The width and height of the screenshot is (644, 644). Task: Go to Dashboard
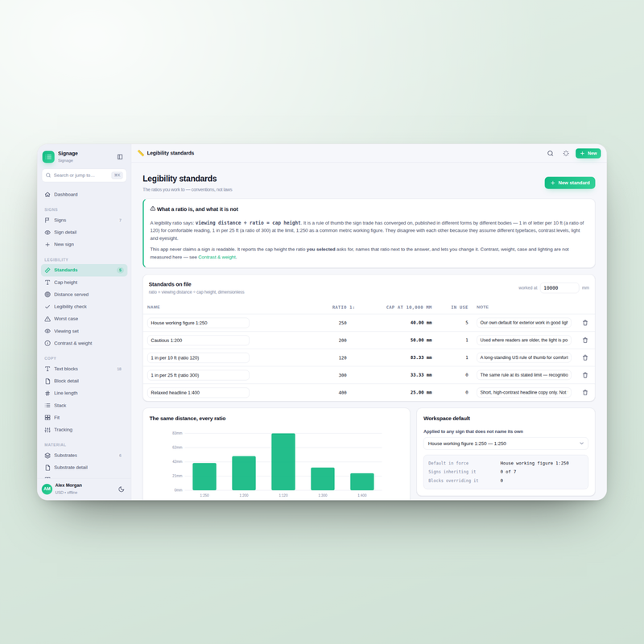85,195
